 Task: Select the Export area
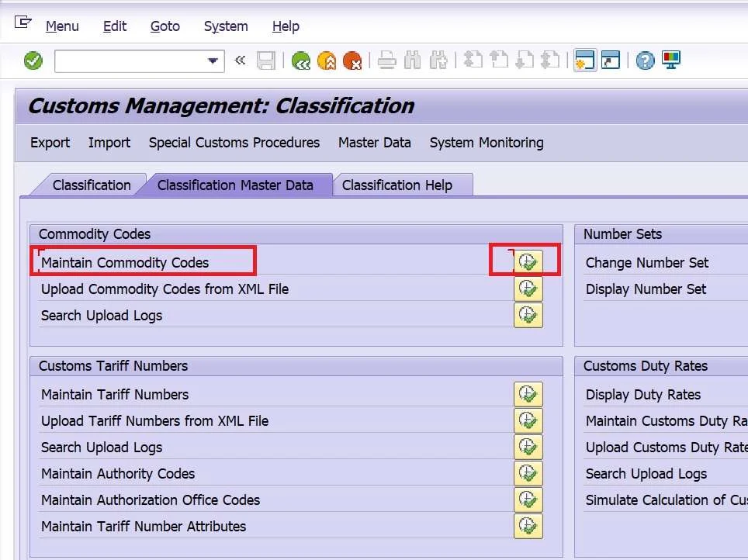(50, 143)
